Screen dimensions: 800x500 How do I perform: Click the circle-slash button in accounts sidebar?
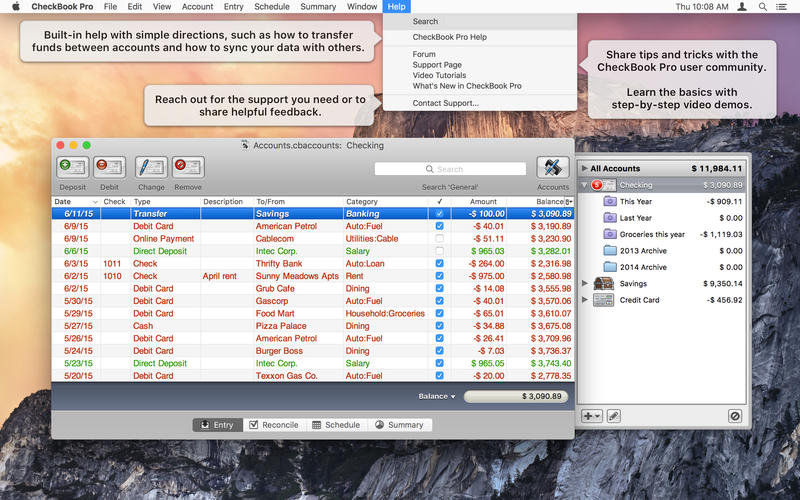tap(735, 415)
